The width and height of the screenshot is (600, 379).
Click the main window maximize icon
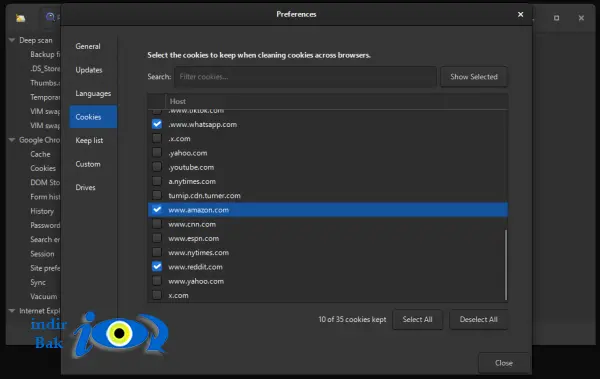(556, 18)
